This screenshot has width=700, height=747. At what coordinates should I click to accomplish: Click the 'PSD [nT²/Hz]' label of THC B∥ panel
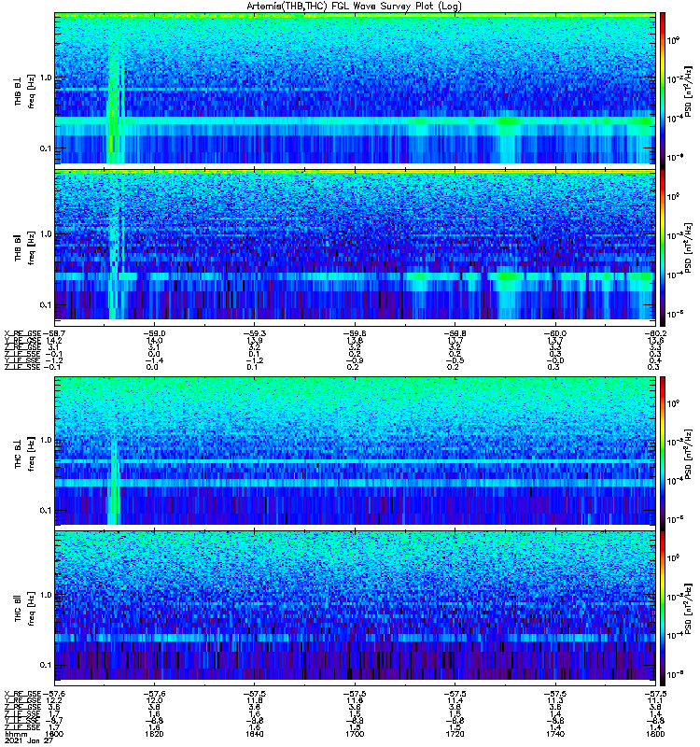click(688, 609)
